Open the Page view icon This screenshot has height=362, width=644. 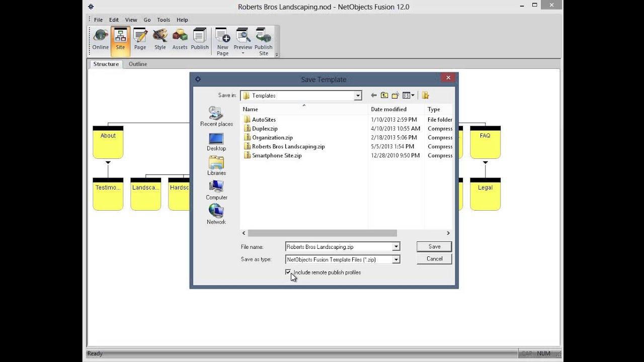click(x=140, y=40)
